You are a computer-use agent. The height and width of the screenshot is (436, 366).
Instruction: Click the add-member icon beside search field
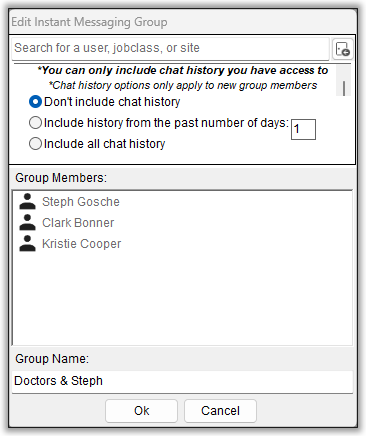coord(342,49)
